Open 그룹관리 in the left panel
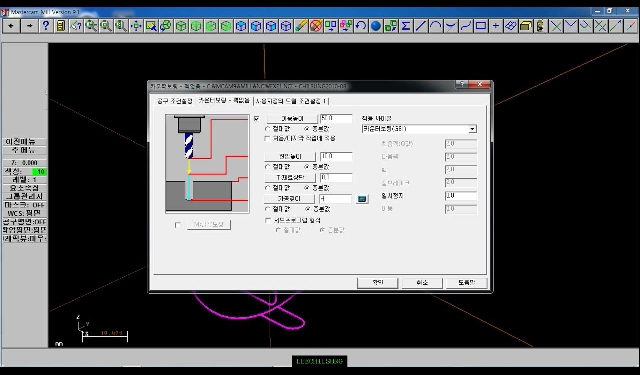 25,196
